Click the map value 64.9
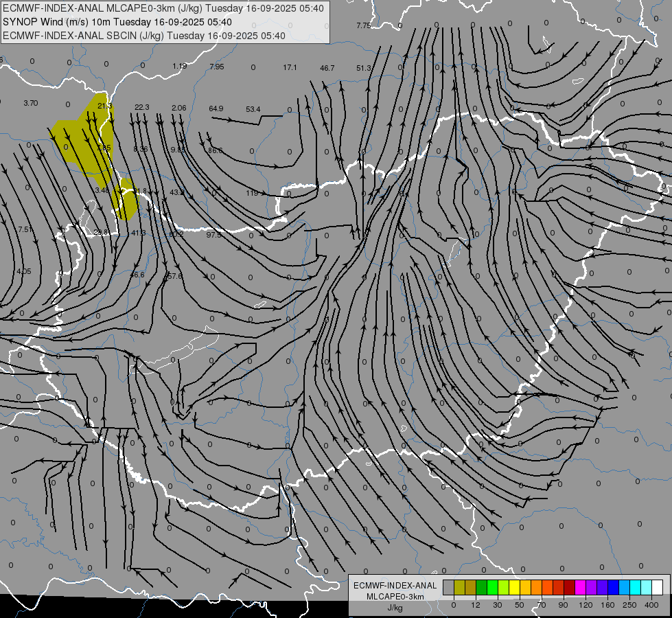The image size is (672, 618). tap(216, 108)
